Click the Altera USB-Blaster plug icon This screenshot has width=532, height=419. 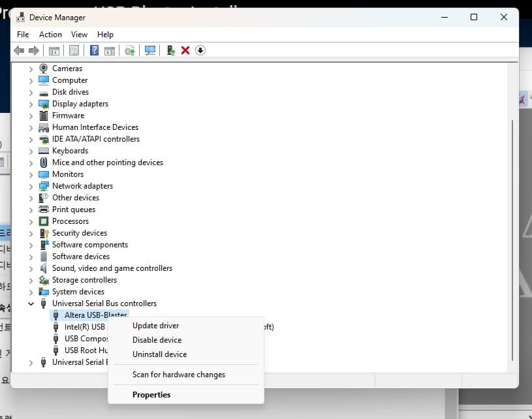pyautogui.click(x=56, y=315)
